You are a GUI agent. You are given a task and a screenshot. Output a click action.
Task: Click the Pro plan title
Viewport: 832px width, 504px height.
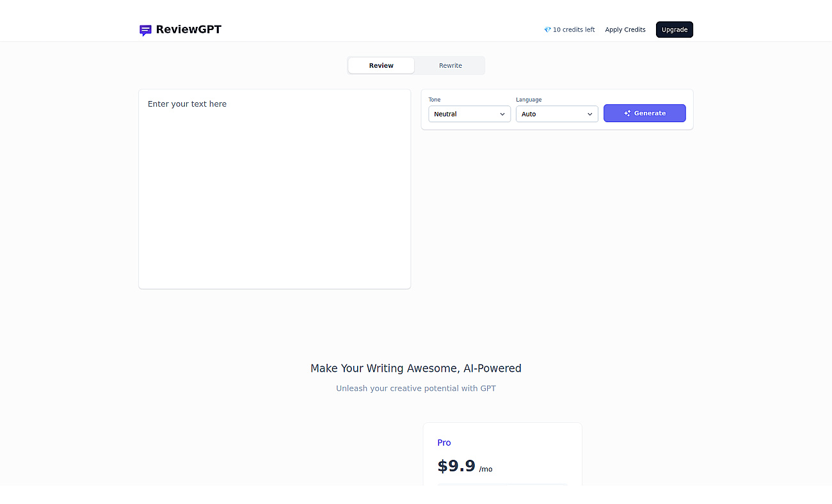point(444,443)
